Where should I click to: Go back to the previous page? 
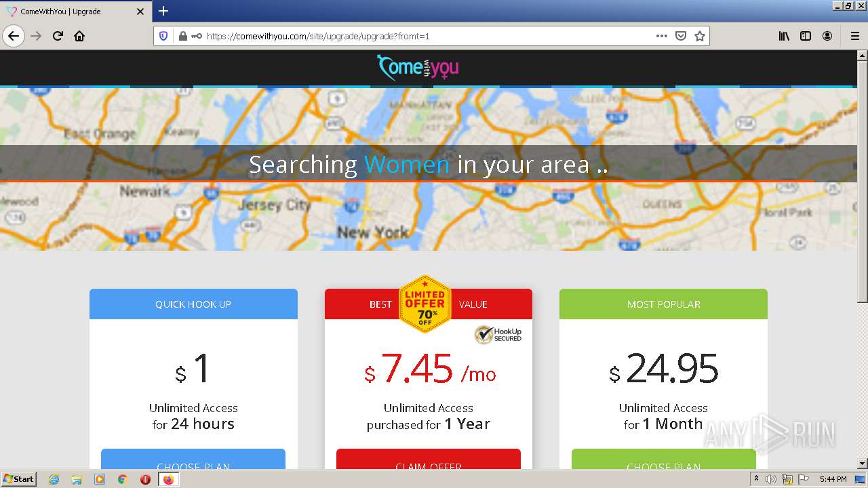coord(14,36)
